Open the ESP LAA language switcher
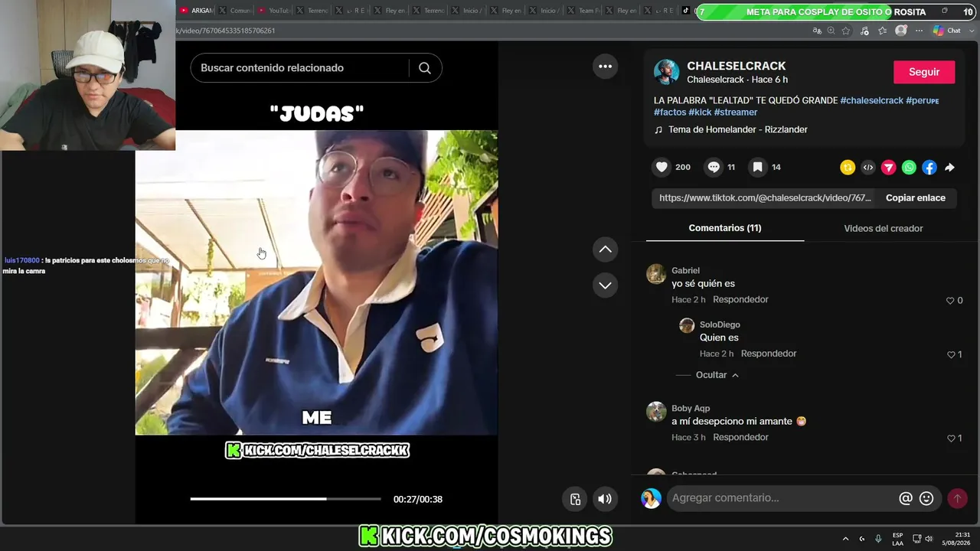This screenshot has width=980, height=551. (897, 539)
